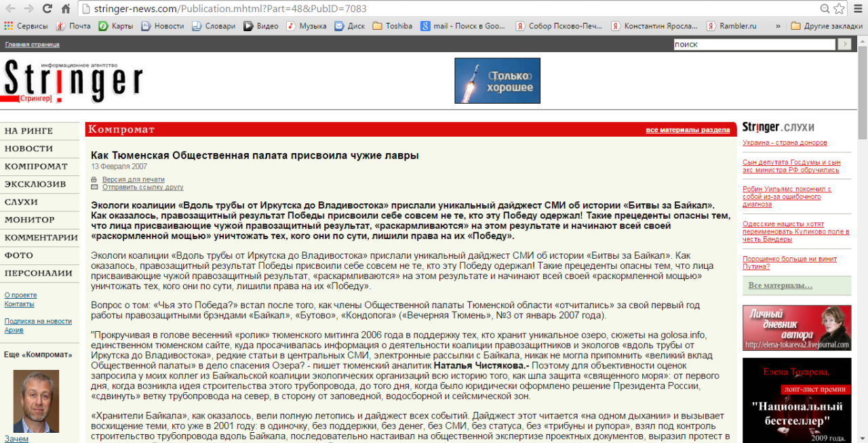Open the Главная страница link
The image size is (868, 443).
pyautogui.click(x=32, y=45)
